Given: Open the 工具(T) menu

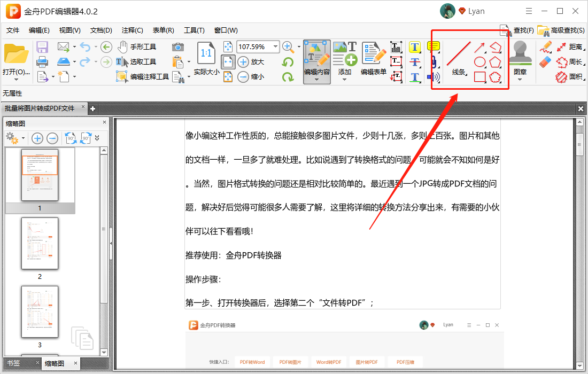Looking at the screenshot, I should (194, 30).
